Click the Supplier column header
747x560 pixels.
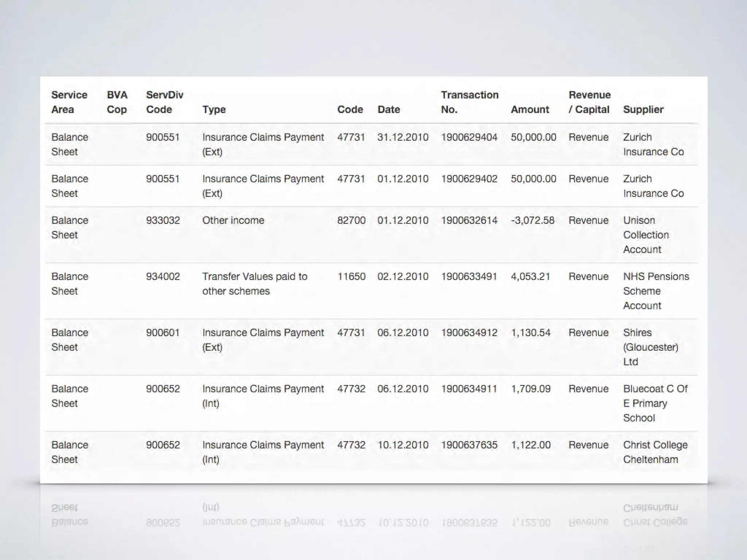[643, 109]
